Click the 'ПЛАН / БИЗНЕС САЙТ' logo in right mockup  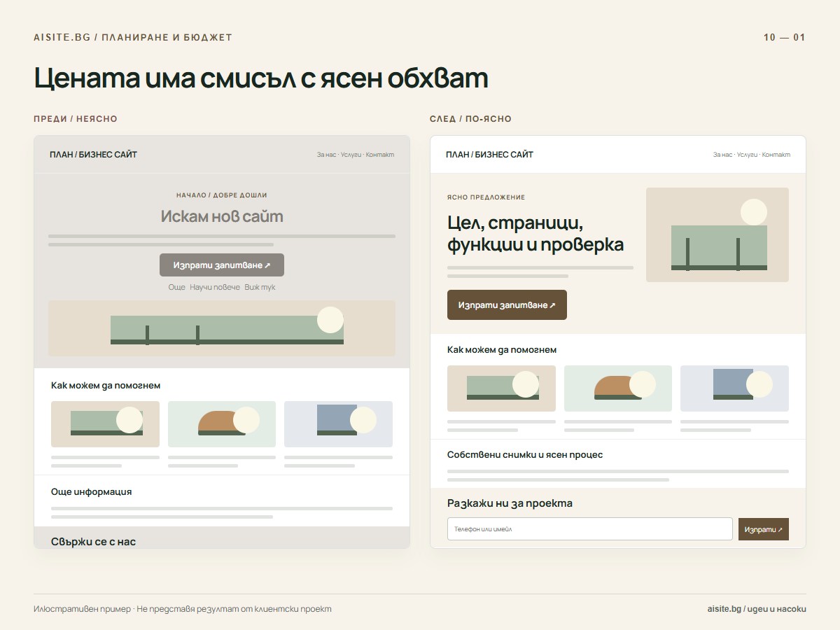[489, 155]
